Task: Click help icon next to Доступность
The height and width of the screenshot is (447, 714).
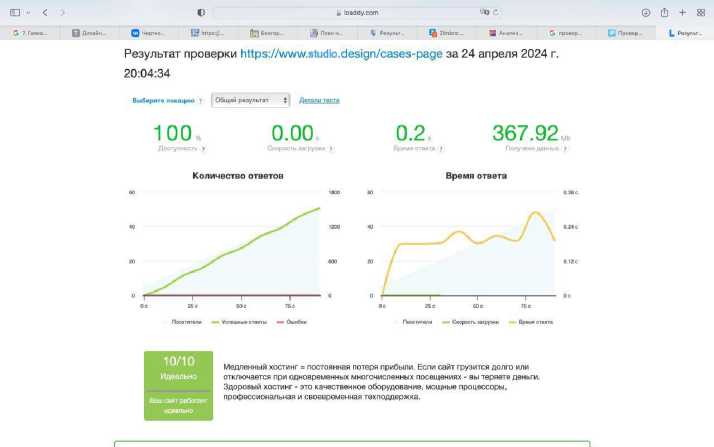Action: [203, 148]
